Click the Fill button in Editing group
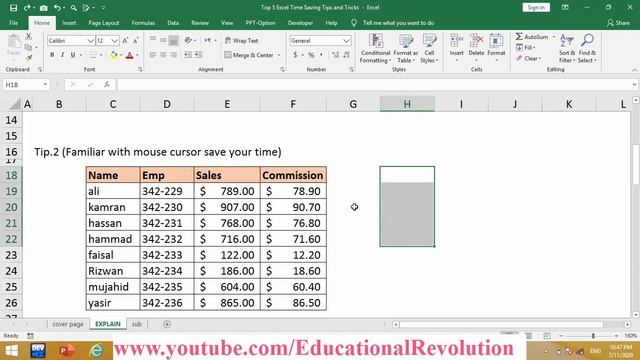This screenshot has height=360, width=640. (x=526, y=48)
